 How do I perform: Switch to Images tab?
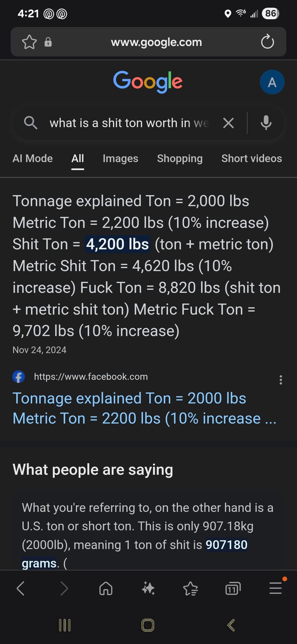(120, 158)
